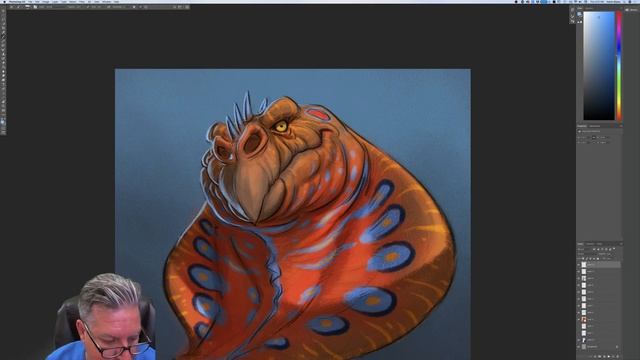Toggle airbrush mode in options bar
Viewport: 640px width, 360px height.
(x=109, y=7)
